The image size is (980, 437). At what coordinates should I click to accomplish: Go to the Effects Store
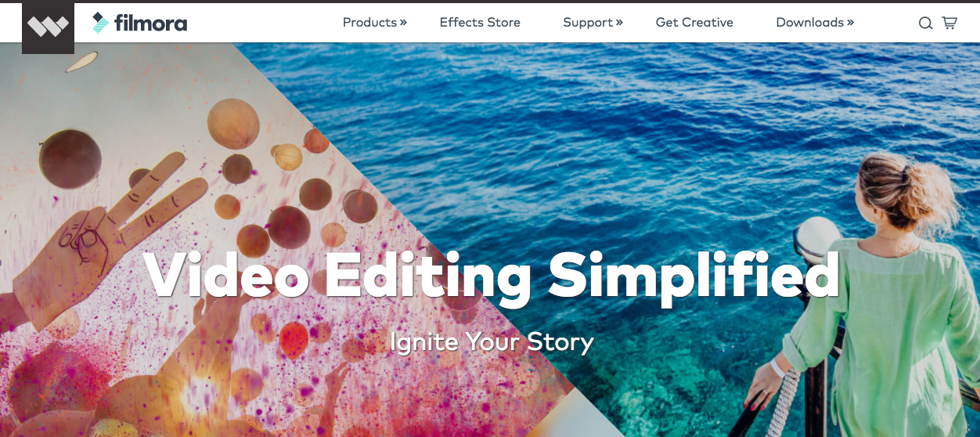[x=480, y=22]
